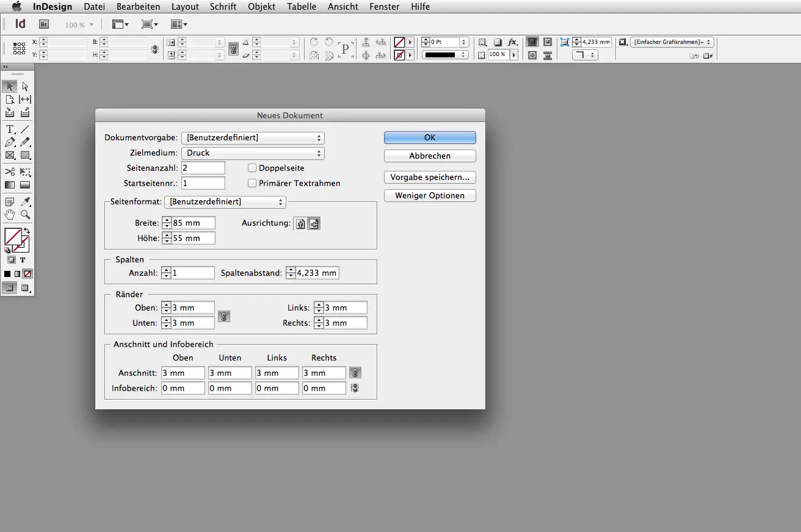Click the Breite input field
Image resolution: width=801 pixels, height=532 pixels.
[193, 223]
